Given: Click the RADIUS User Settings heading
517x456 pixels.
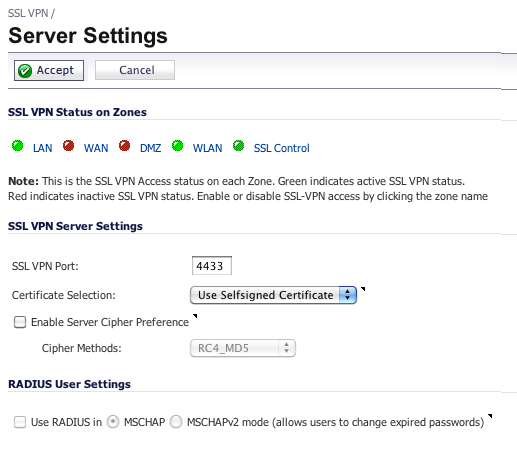Looking at the screenshot, I should pos(69,384).
